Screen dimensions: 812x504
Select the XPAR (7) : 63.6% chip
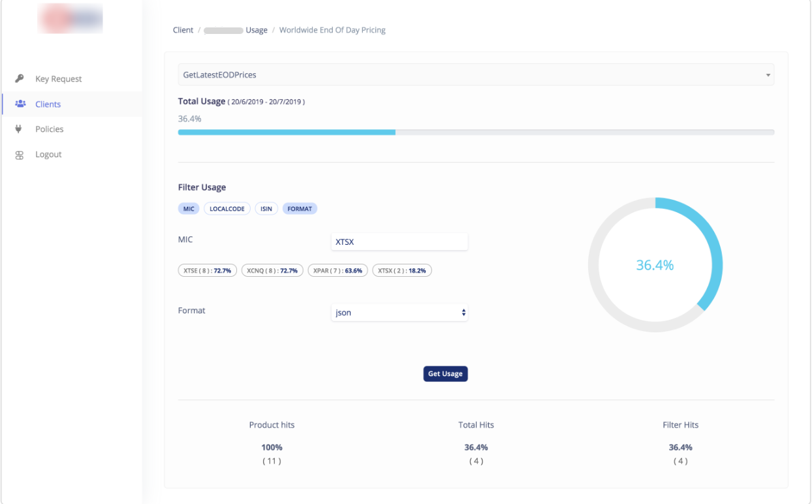[337, 270]
